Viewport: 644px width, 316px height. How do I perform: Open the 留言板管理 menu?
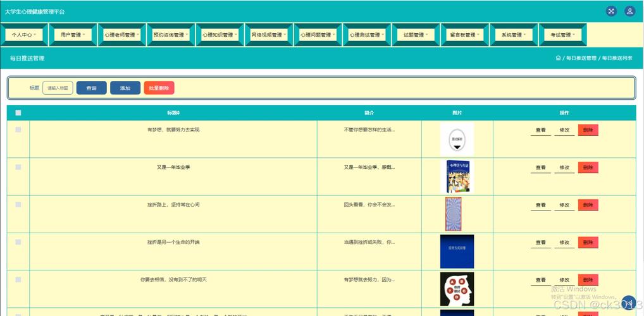tap(465, 35)
